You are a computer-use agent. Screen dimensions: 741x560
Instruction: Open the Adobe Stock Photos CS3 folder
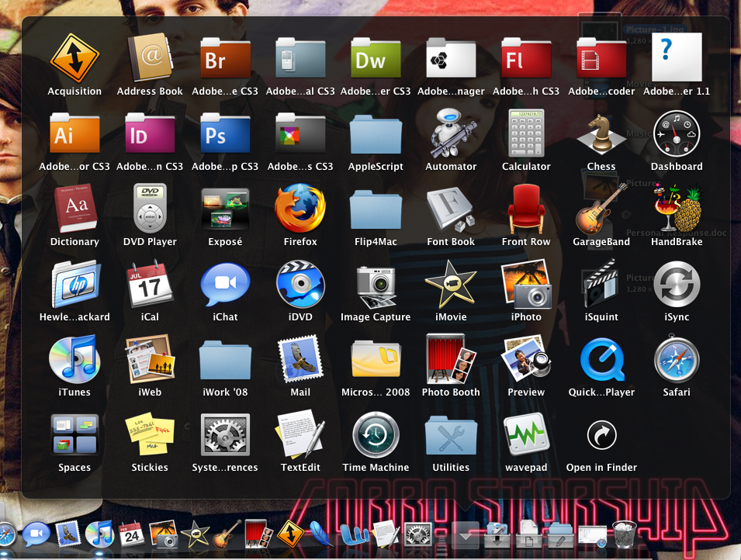[300, 133]
